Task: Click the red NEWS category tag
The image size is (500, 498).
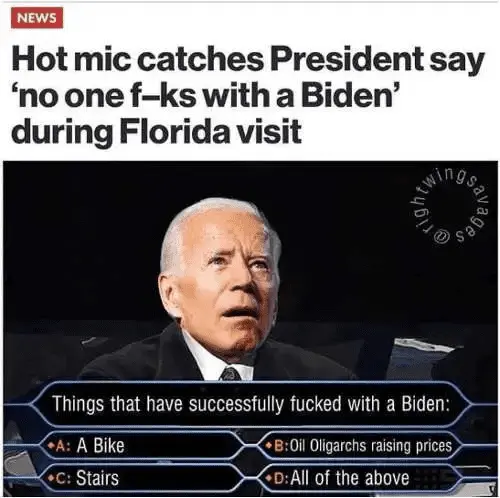Action: [37, 18]
